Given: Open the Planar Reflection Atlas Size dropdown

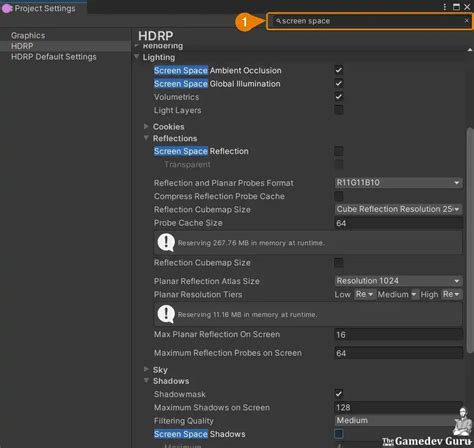Looking at the screenshot, I should click(398, 281).
